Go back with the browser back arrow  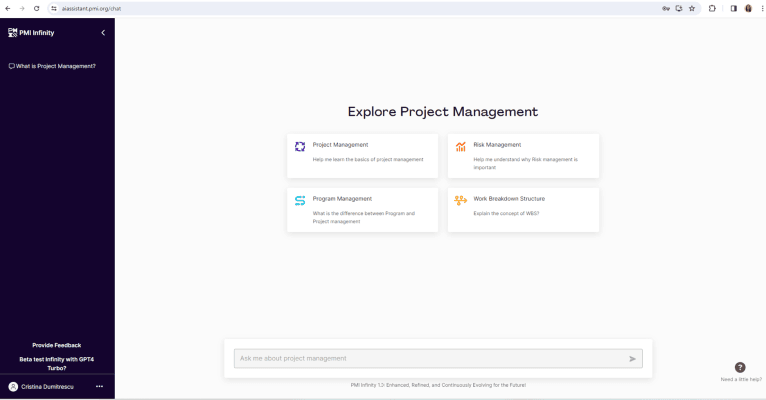click(8, 8)
